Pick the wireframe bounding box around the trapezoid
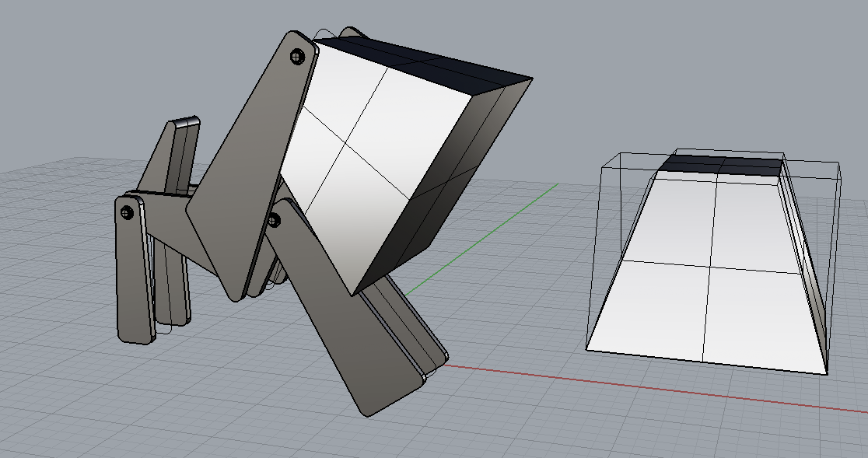 [x=840, y=233]
